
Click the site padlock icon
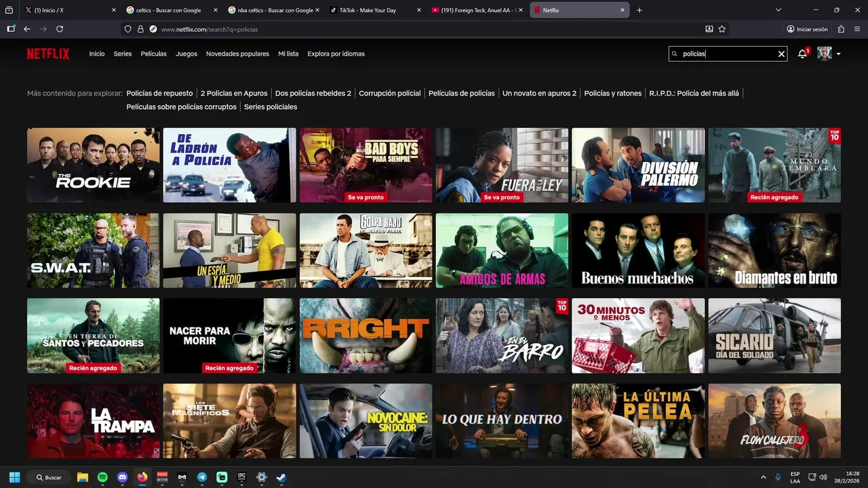pyautogui.click(x=140, y=29)
